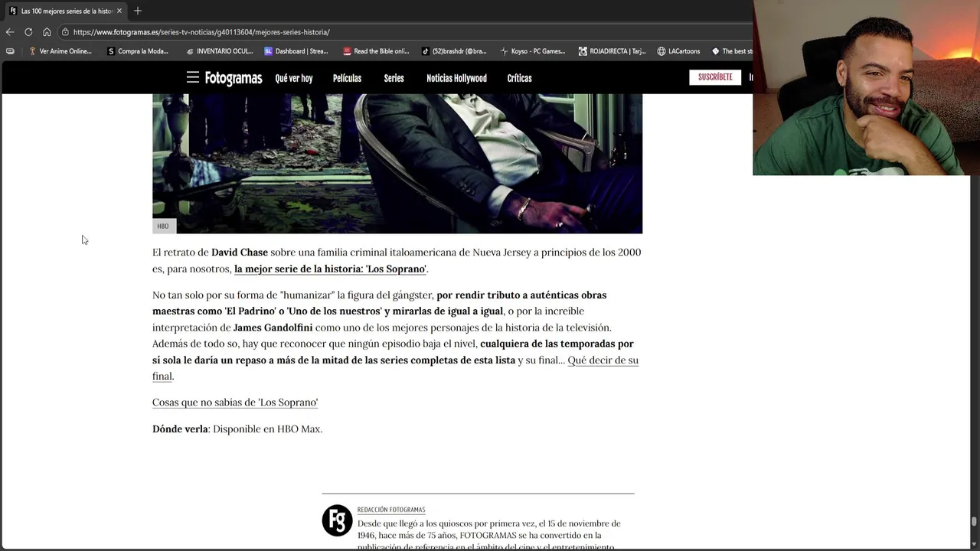Open the browser home page
This screenshot has height=551, width=980.
pos(47,32)
